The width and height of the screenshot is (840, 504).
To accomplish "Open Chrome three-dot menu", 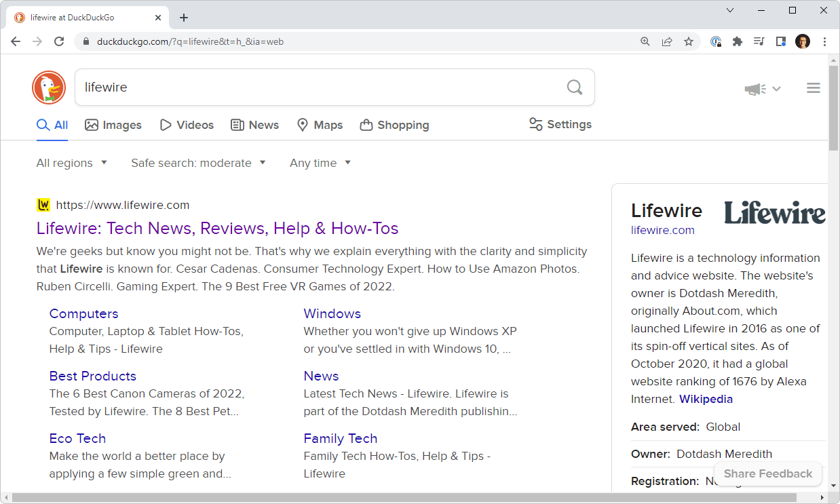I will [x=824, y=41].
